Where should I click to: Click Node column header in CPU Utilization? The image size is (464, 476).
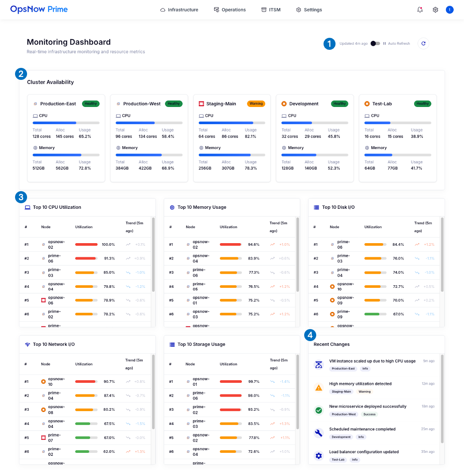(x=46, y=227)
